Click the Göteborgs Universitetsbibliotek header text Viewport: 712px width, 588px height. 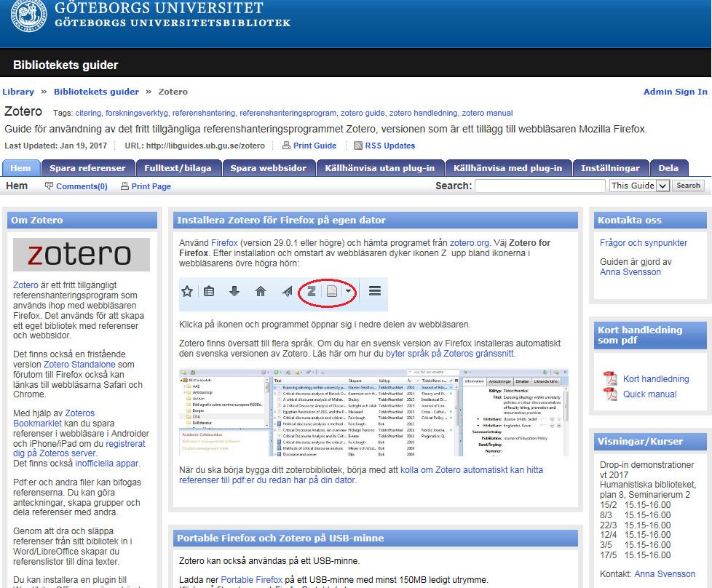(x=173, y=23)
